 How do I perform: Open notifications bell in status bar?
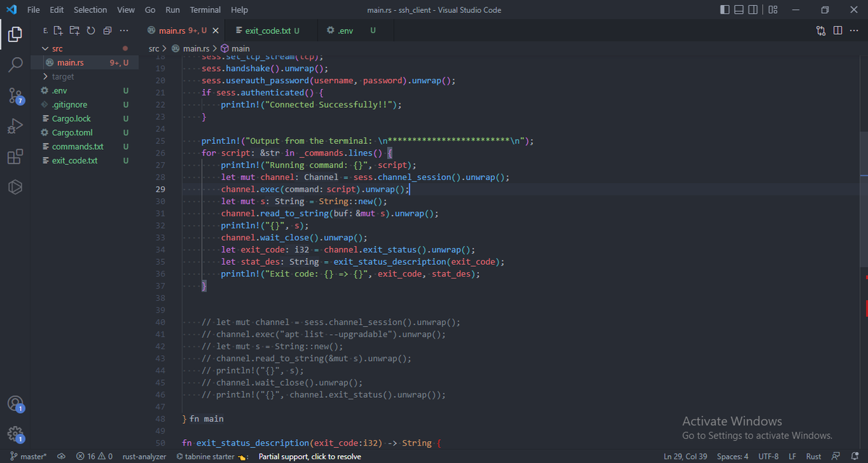854,456
